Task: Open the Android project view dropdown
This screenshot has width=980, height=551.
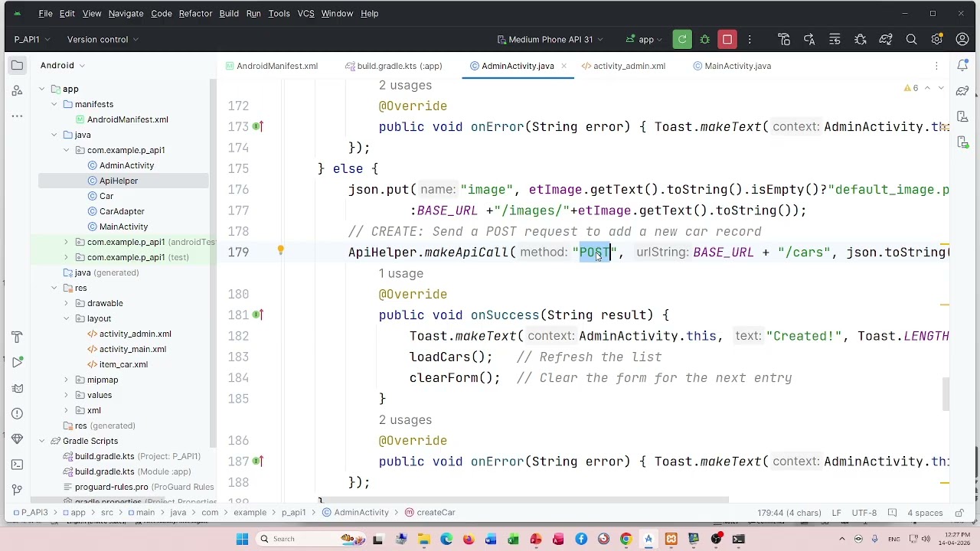Action: [x=63, y=66]
